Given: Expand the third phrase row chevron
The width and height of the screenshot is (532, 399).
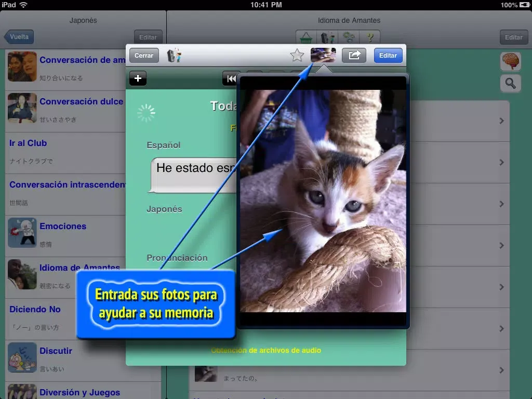Looking at the screenshot, I should pos(501,204).
